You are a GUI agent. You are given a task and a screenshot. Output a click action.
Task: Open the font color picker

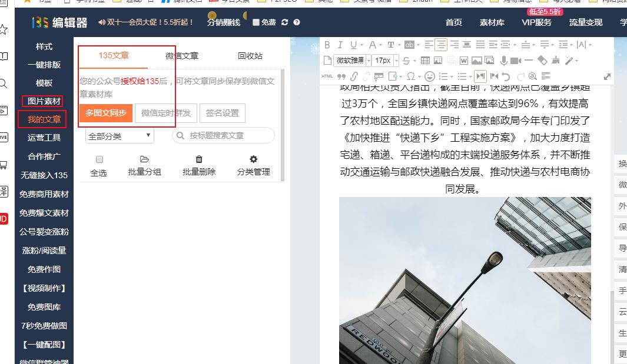point(372,44)
